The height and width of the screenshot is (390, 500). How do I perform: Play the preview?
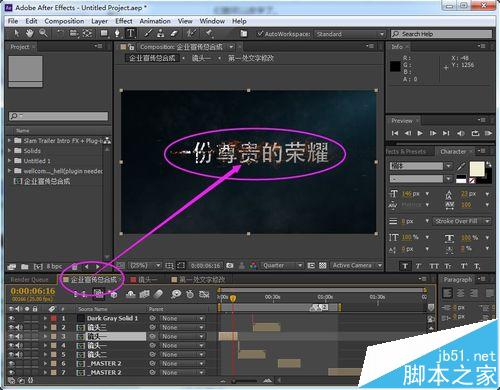click(x=420, y=133)
